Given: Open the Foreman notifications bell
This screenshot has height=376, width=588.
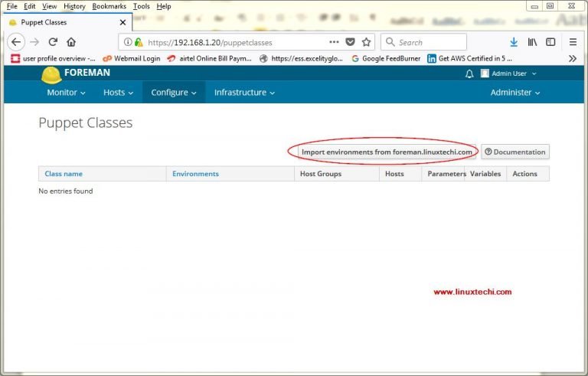Looking at the screenshot, I should coord(469,74).
